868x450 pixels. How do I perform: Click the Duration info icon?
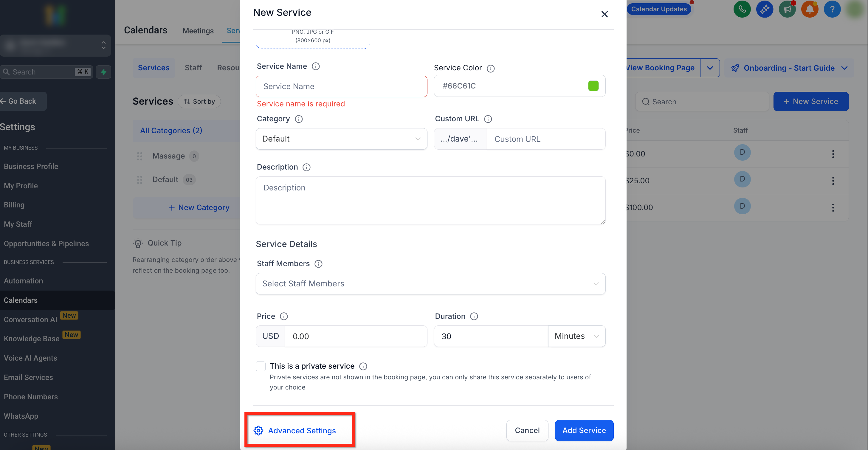pos(474,316)
